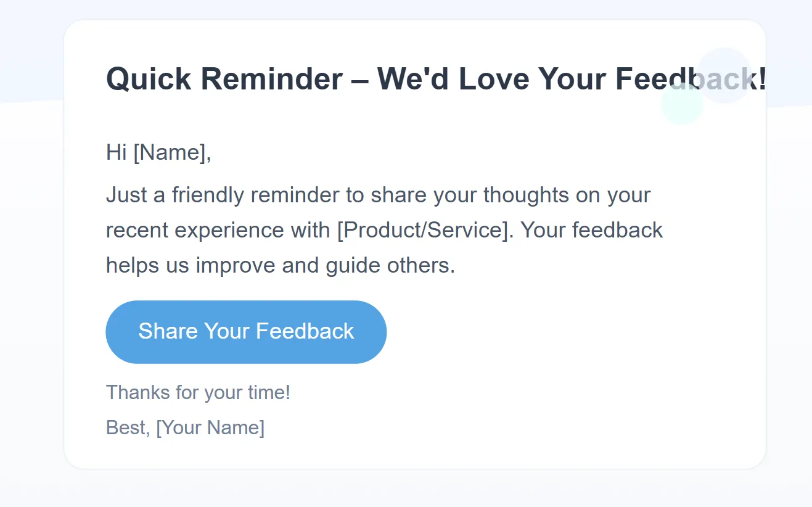812x507 pixels.
Task: Click the left edge of the email card
Action: pos(65,247)
